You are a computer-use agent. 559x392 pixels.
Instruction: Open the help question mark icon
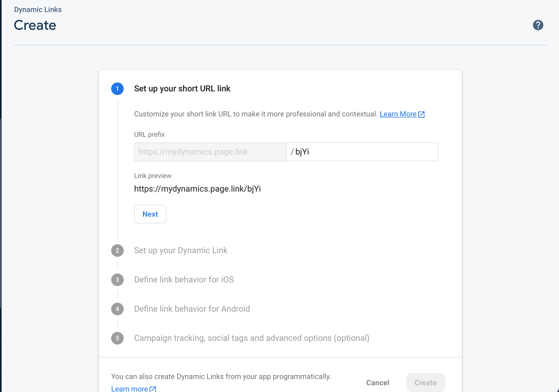tap(538, 25)
